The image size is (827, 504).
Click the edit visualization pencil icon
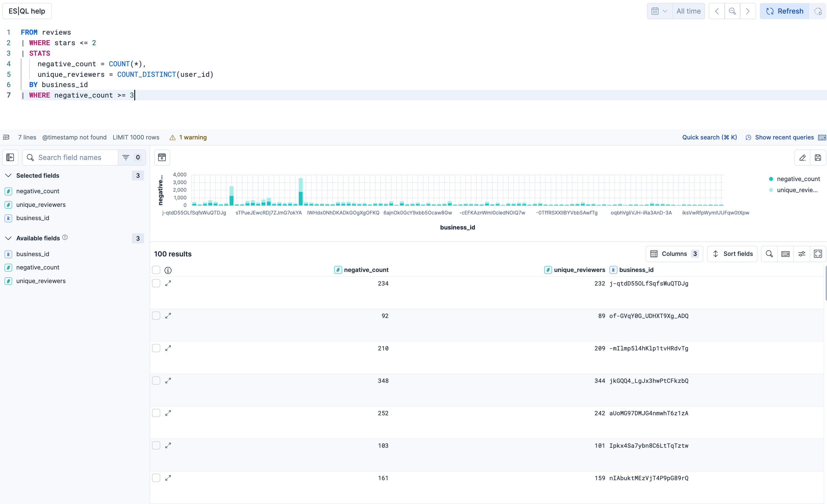point(803,158)
